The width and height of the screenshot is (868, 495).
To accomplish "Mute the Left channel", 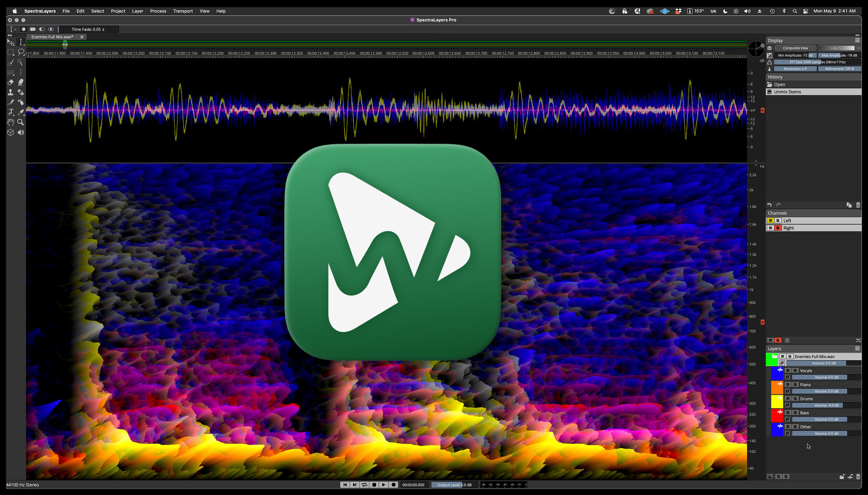I will coord(770,221).
